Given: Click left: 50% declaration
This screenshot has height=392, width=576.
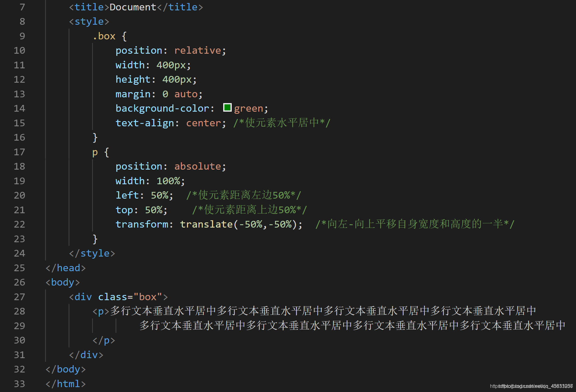Looking at the screenshot, I should (x=144, y=195).
